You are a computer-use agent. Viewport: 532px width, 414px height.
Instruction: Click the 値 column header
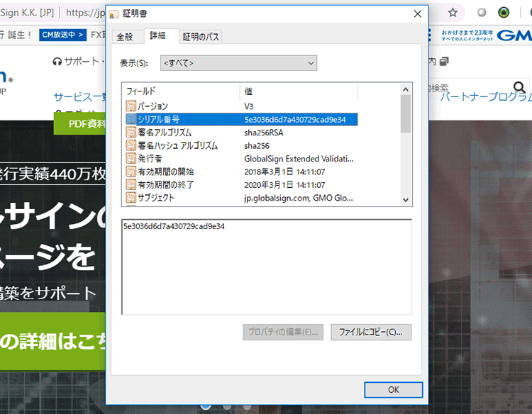298,91
